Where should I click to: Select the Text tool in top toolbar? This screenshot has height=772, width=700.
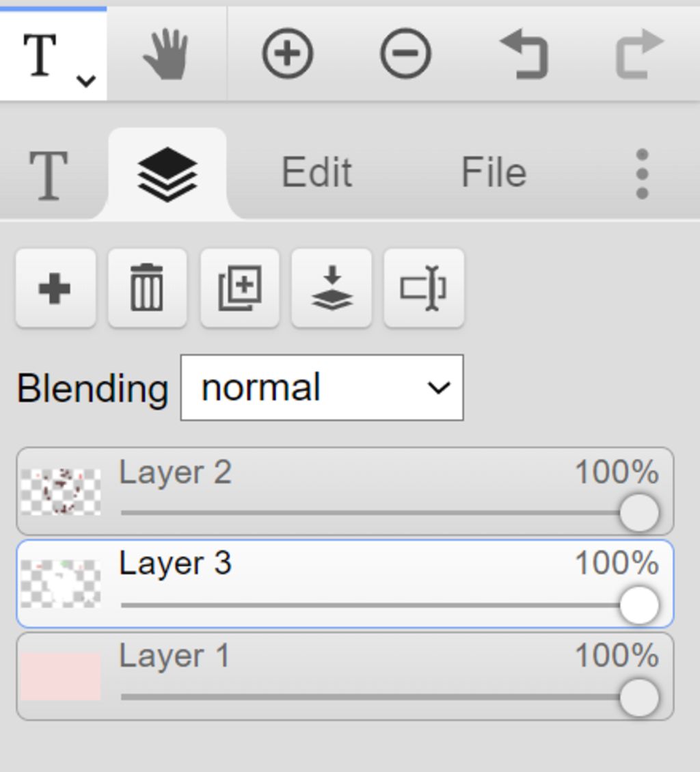tap(40, 55)
